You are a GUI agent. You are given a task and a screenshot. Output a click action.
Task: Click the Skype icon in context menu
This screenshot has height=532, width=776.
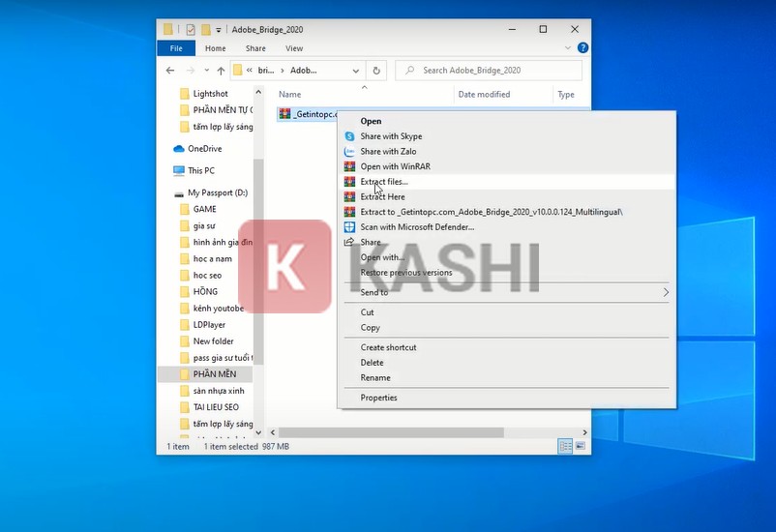pos(349,136)
